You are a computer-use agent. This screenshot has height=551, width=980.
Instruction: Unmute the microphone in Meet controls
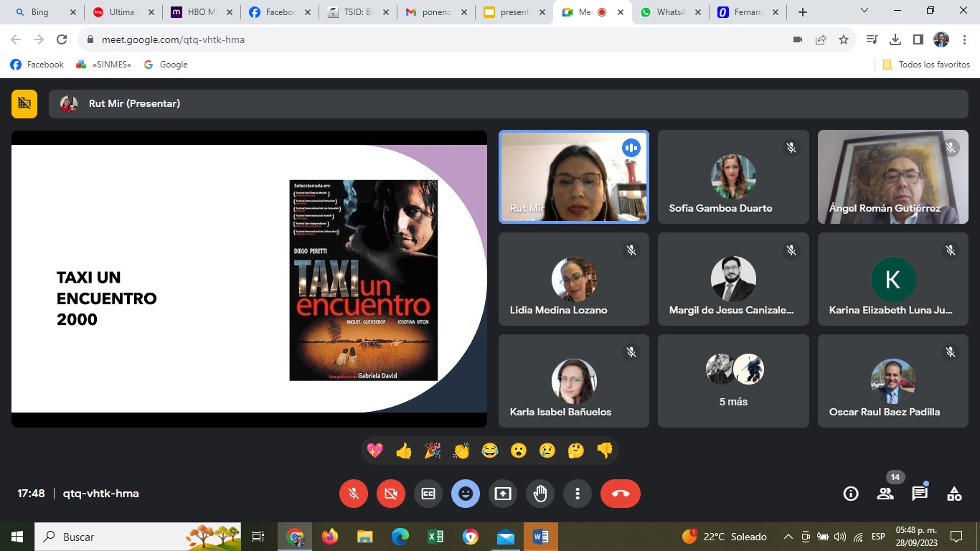click(354, 494)
